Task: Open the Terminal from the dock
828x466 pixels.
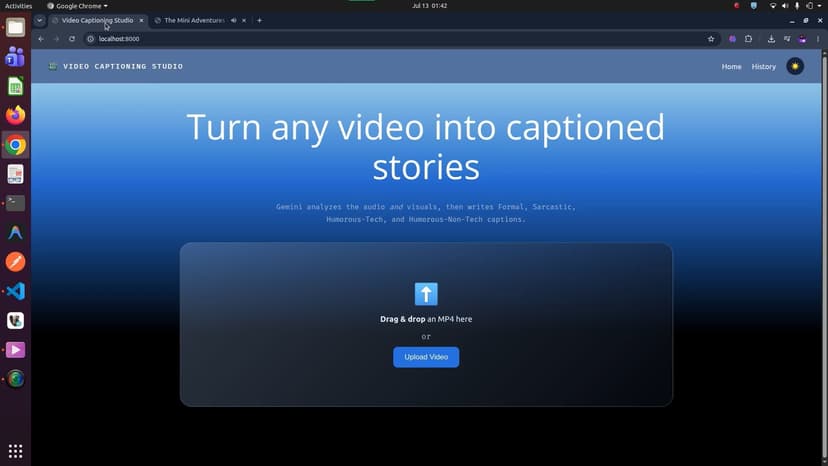Action: coord(15,203)
